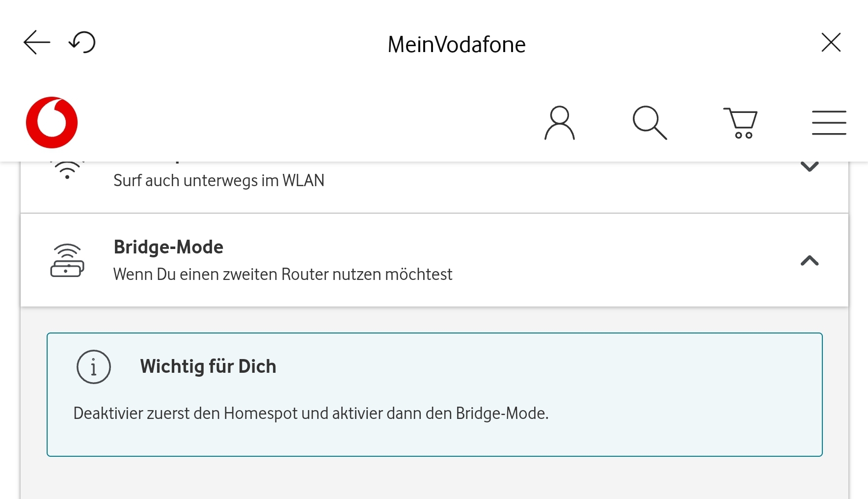This screenshot has height=499, width=868.
Task: Click the circled info icon
Action: tap(94, 367)
